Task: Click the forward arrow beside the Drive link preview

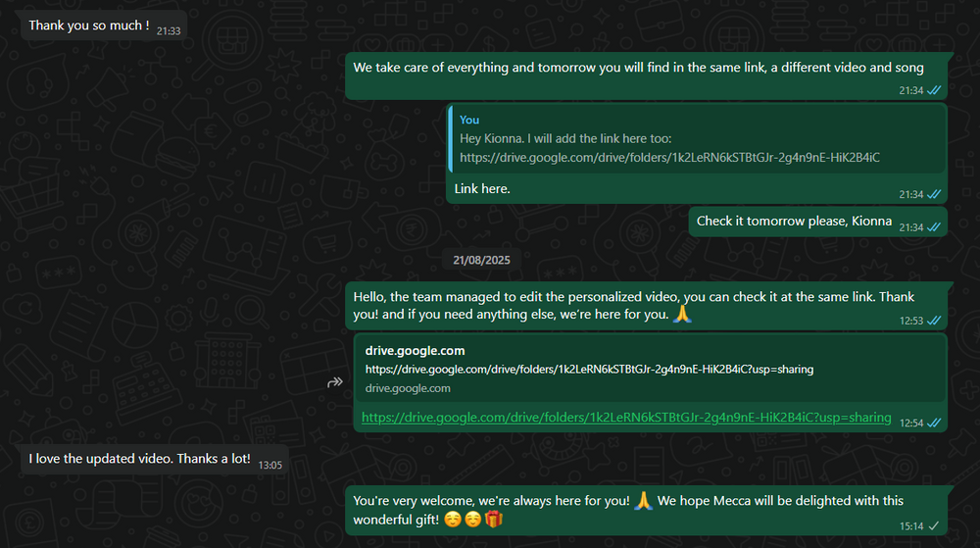Action: pos(334,382)
